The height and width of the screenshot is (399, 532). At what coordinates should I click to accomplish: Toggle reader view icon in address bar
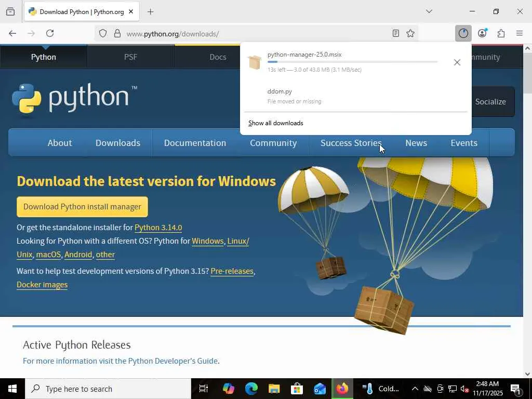(x=395, y=33)
